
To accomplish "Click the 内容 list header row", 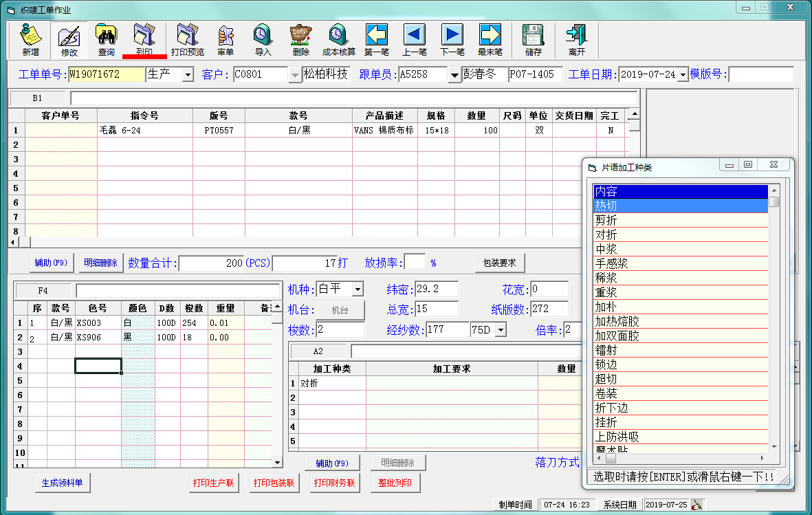I will coord(681,191).
